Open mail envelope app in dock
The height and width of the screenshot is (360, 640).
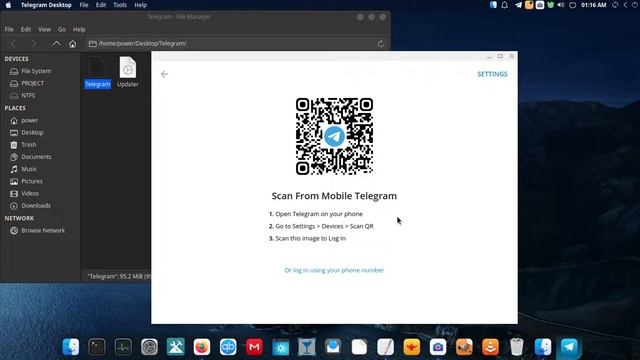[x=333, y=347]
